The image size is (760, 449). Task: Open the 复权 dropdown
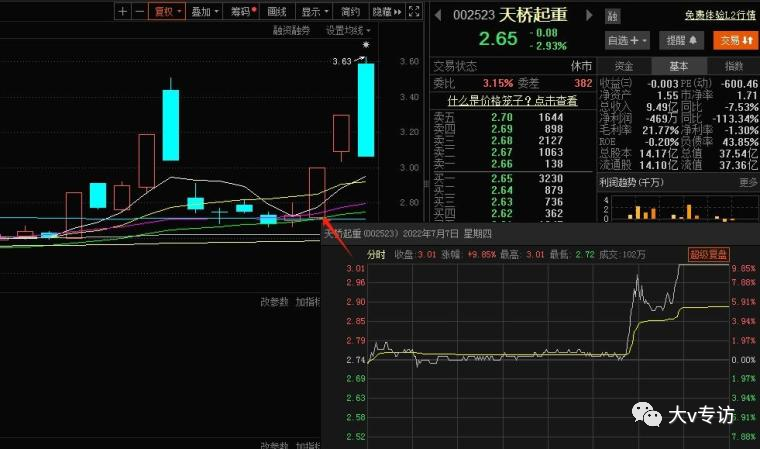[x=167, y=11]
